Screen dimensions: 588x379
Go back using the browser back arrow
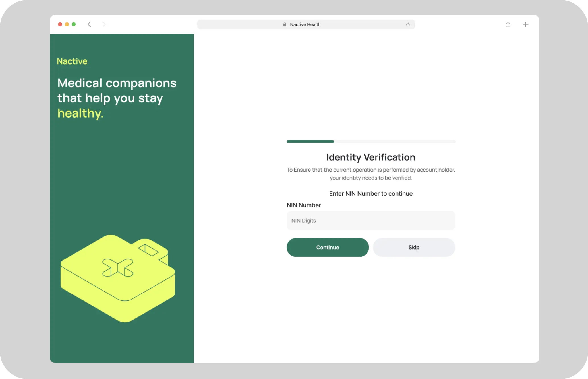89,24
